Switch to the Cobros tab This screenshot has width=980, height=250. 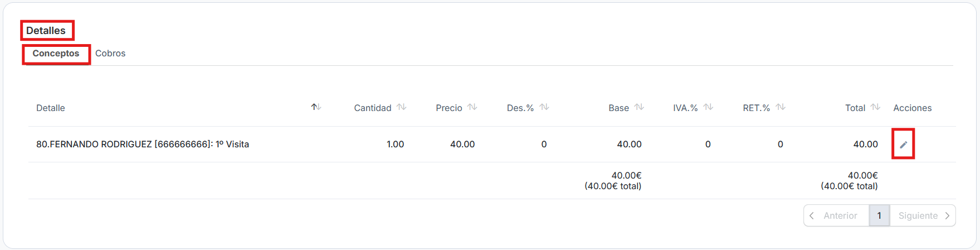(x=110, y=54)
